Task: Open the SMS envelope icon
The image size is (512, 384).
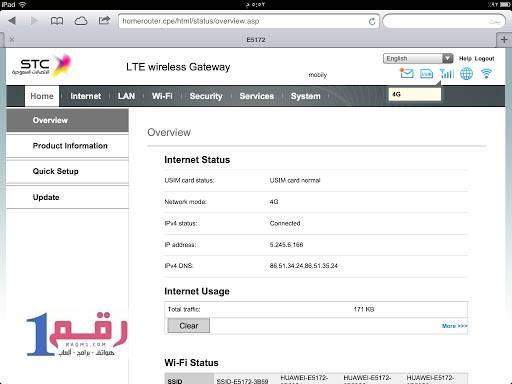Action: [x=407, y=73]
